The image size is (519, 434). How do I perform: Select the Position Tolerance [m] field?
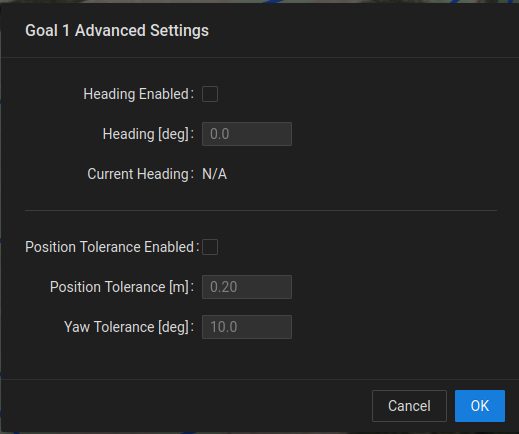(x=247, y=287)
